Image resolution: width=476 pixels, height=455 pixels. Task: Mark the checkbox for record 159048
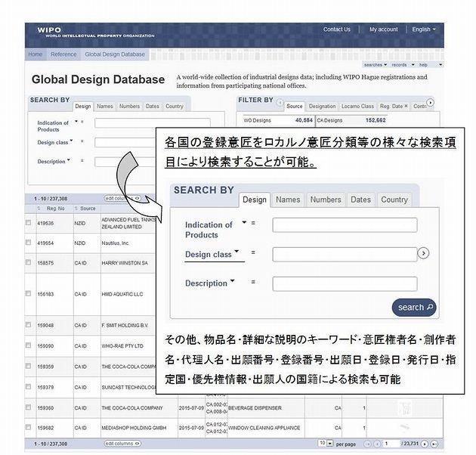tap(28, 325)
